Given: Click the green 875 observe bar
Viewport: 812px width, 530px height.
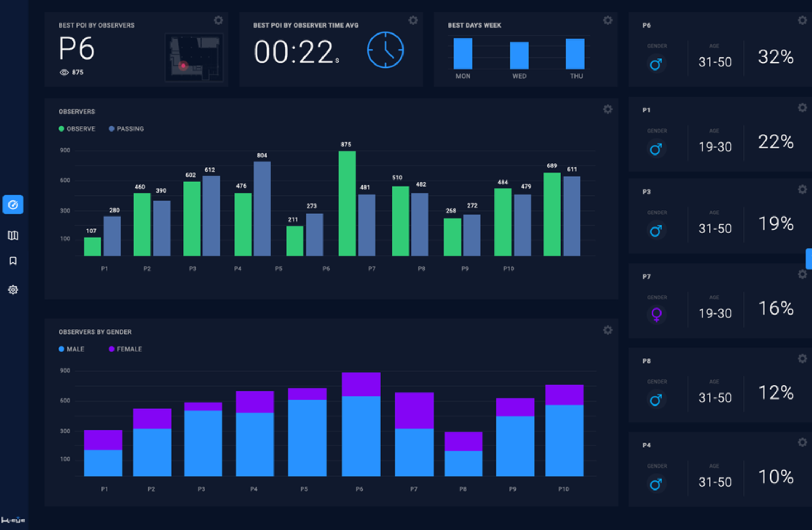Looking at the screenshot, I should pos(347,203).
